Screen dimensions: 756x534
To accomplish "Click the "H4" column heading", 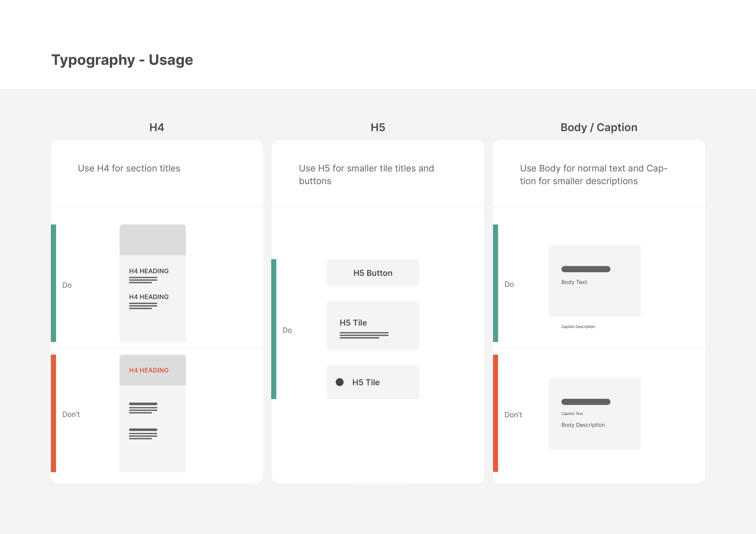I will (157, 127).
